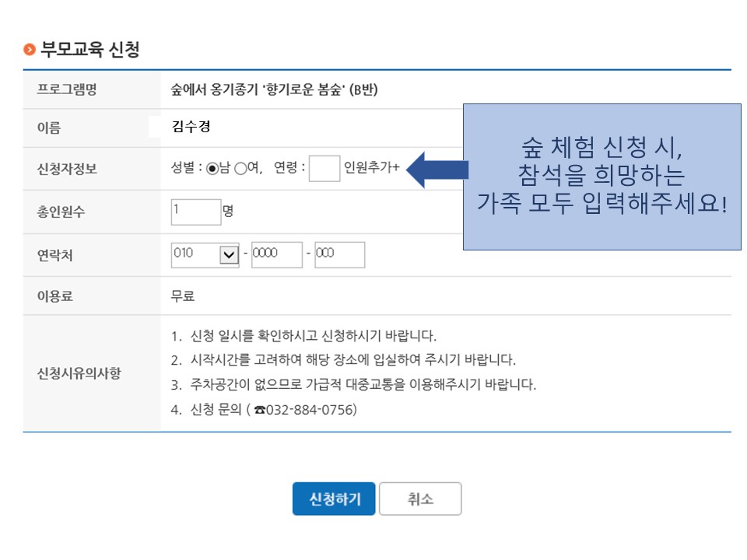Click the blue note box about 숲 체험 신청

(x=602, y=177)
